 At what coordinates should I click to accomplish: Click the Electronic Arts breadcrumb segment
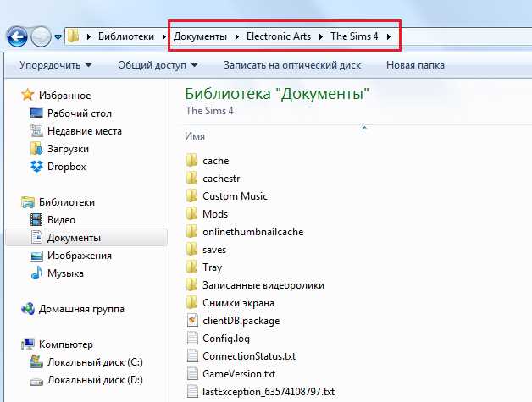pos(279,36)
